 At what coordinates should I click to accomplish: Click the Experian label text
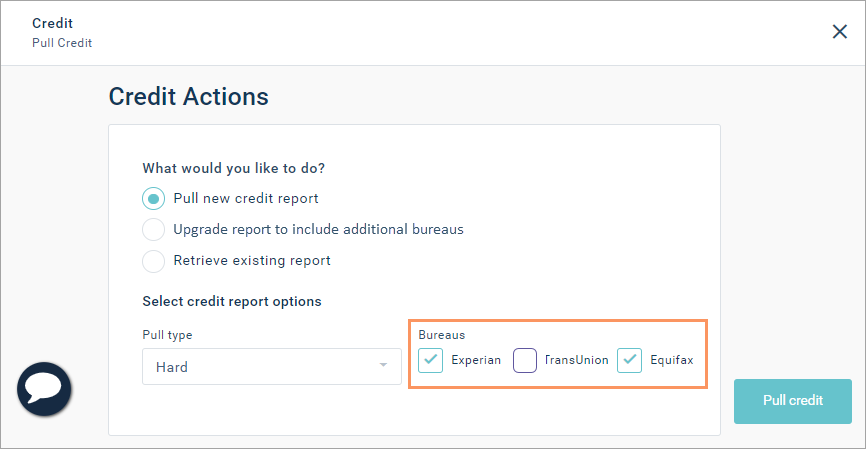[x=476, y=360]
